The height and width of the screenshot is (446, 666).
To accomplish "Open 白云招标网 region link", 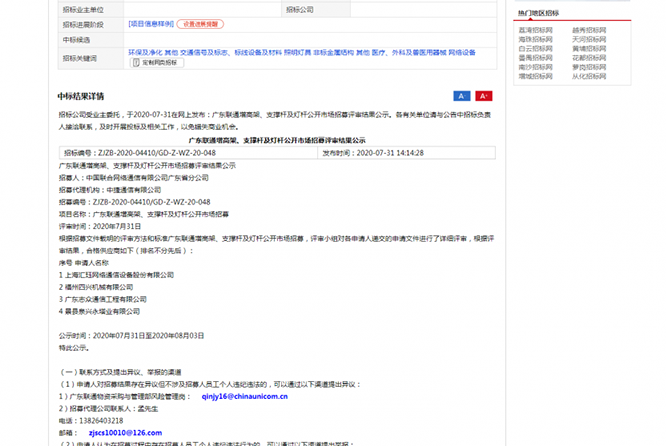I will tap(536, 49).
